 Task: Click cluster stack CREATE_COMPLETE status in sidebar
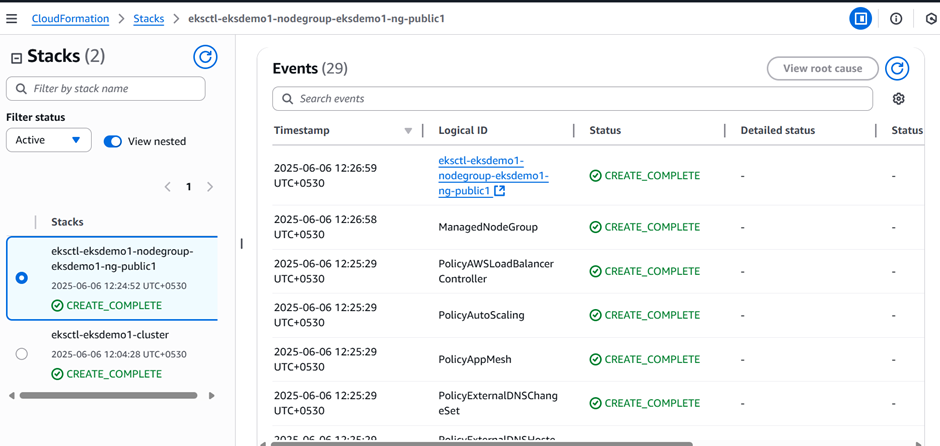[x=107, y=374]
